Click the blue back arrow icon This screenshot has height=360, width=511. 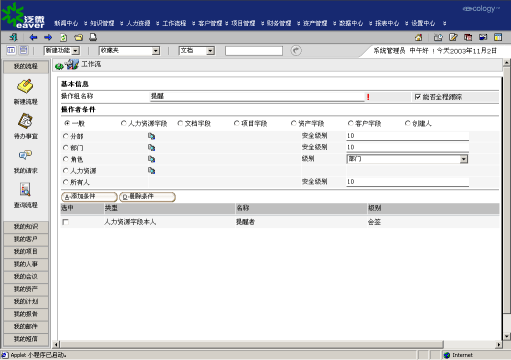click(33, 37)
